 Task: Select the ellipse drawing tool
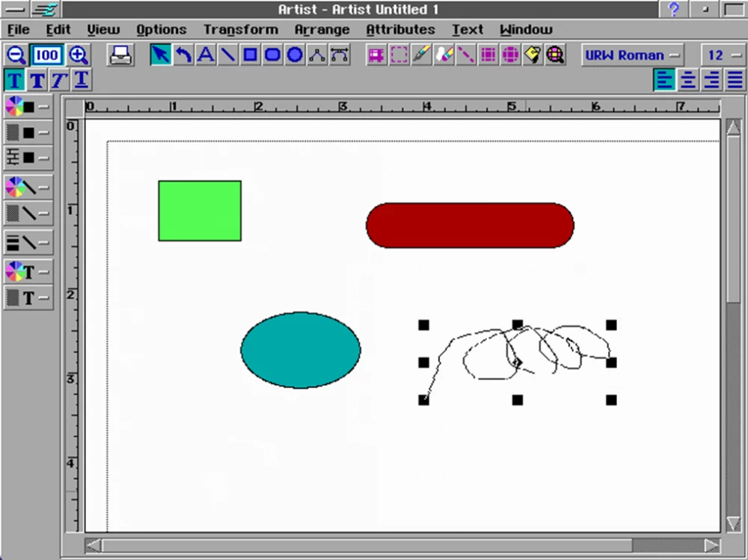pos(295,54)
